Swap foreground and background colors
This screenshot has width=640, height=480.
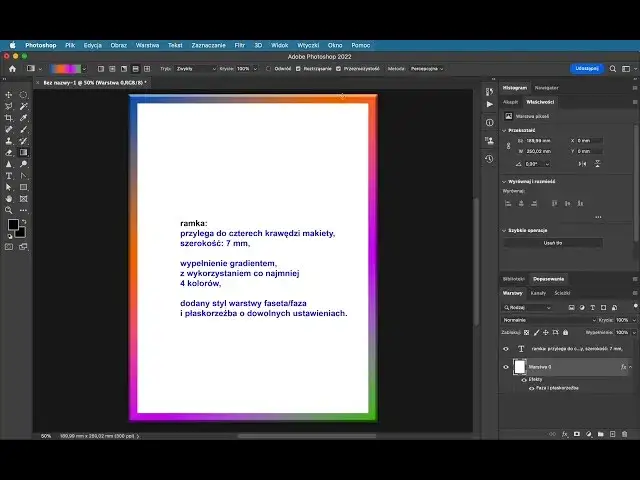[24, 222]
